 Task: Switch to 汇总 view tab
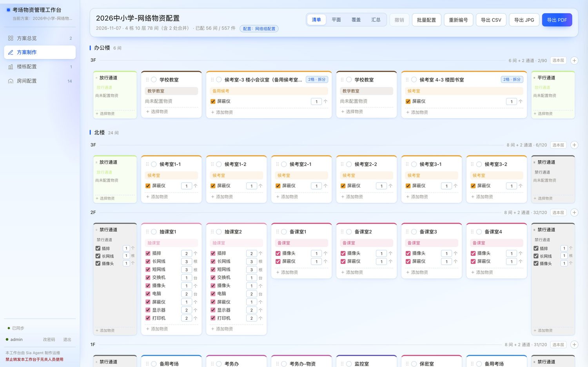376,20
